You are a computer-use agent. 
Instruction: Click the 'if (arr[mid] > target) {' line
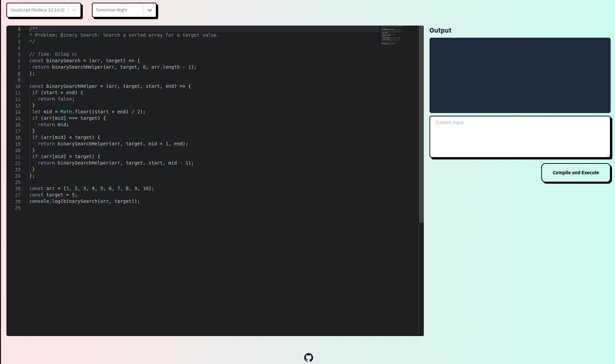coord(66,156)
